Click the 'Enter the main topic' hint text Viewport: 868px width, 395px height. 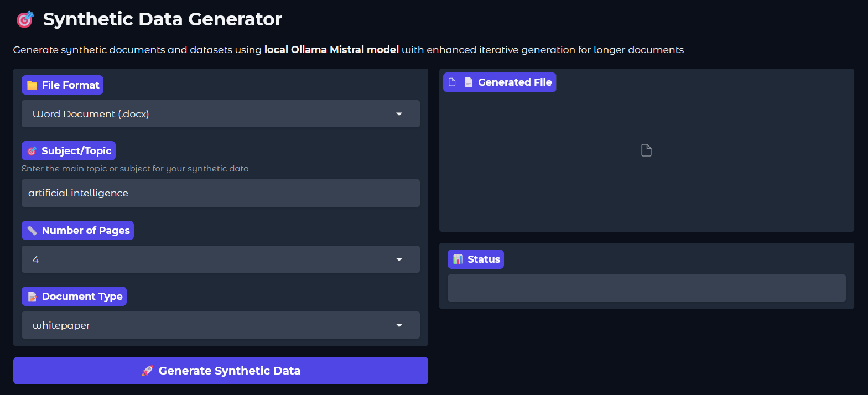135,169
